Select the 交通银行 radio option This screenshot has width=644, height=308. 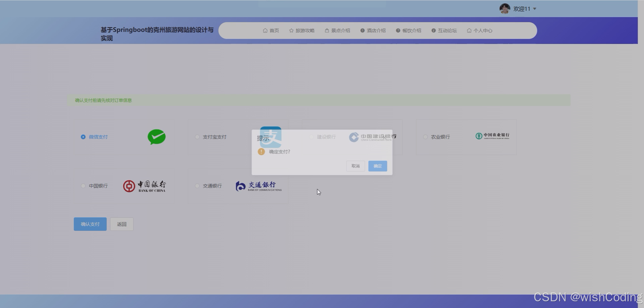pyautogui.click(x=197, y=186)
